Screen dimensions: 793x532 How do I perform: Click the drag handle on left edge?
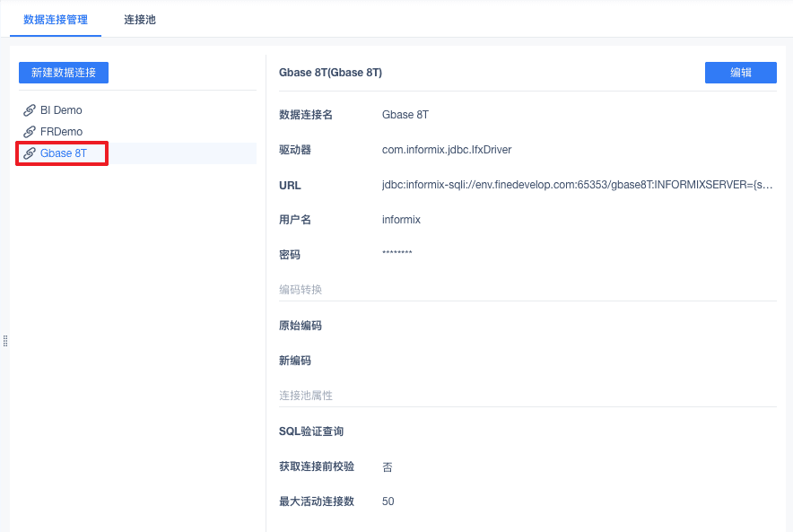click(x=5, y=341)
